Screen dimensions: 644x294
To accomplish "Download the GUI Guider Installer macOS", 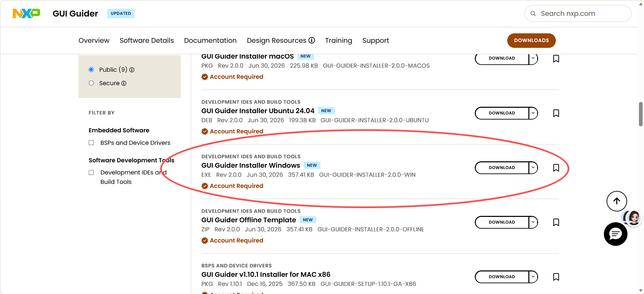I will point(502,58).
